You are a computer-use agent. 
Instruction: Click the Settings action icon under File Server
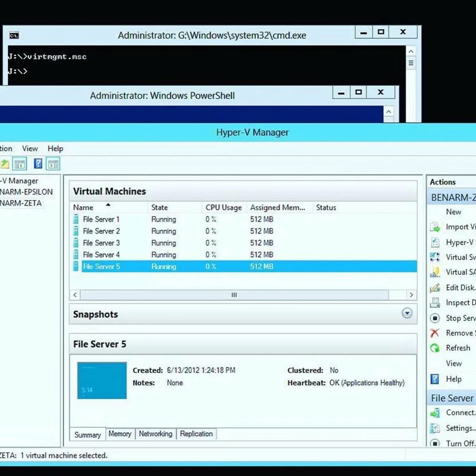click(x=435, y=428)
